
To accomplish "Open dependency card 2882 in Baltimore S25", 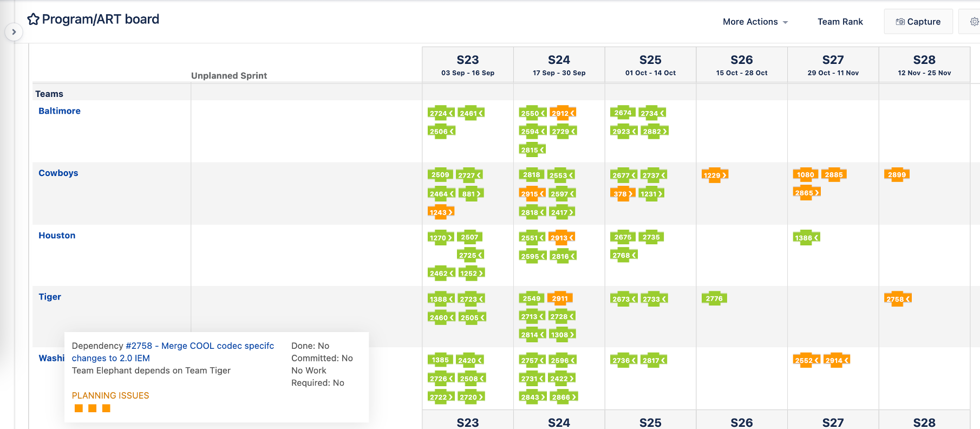I will pyautogui.click(x=655, y=132).
